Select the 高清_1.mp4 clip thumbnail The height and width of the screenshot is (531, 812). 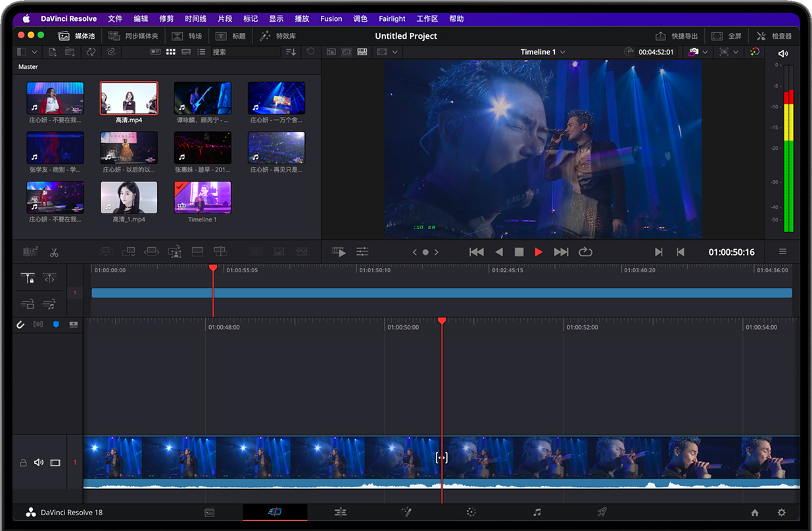click(x=129, y=198)
